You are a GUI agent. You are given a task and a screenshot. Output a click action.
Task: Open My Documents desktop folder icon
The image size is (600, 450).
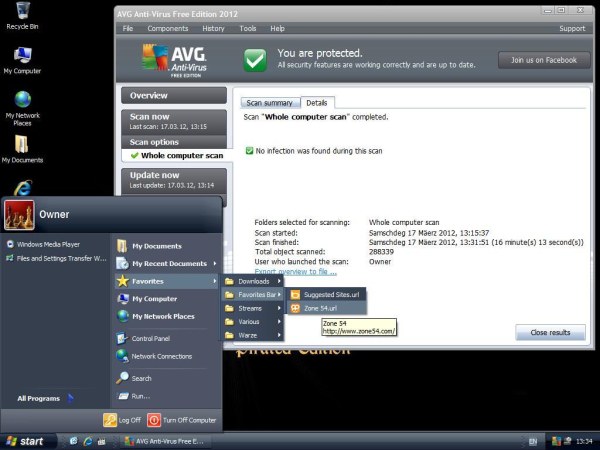[22, 149]
